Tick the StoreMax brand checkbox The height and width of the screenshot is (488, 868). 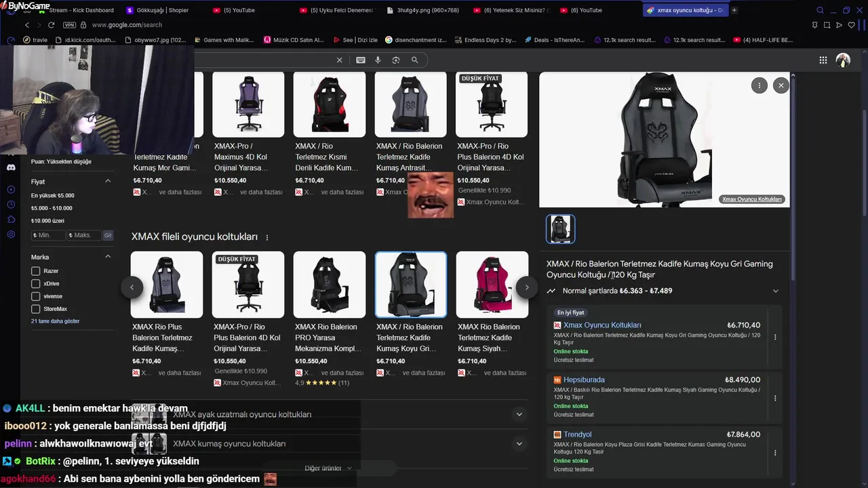click(x=36, y=309)
